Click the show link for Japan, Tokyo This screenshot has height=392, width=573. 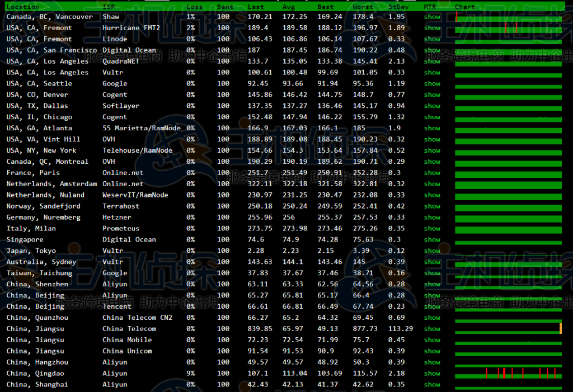pos(432,251)
